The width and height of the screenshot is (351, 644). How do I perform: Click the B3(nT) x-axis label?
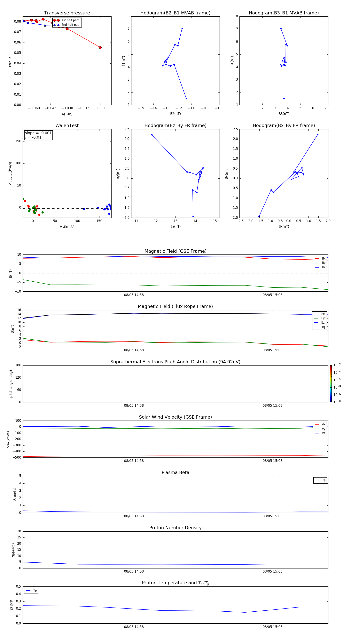tap(284, 114)
